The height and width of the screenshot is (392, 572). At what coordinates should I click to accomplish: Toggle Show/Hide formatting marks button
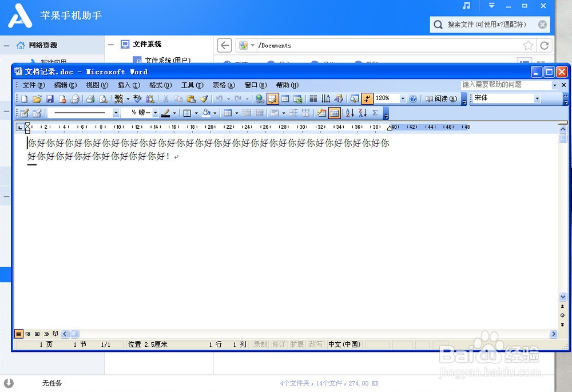pos(367,98)
